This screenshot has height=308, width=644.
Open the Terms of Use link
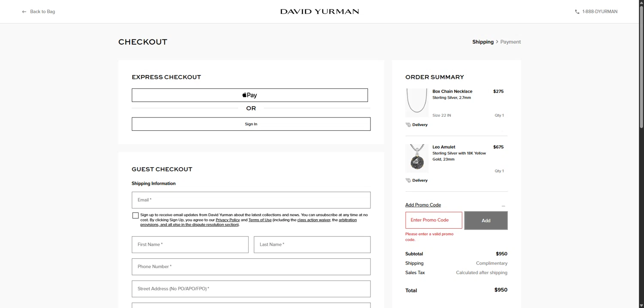(x=260, y=220)
